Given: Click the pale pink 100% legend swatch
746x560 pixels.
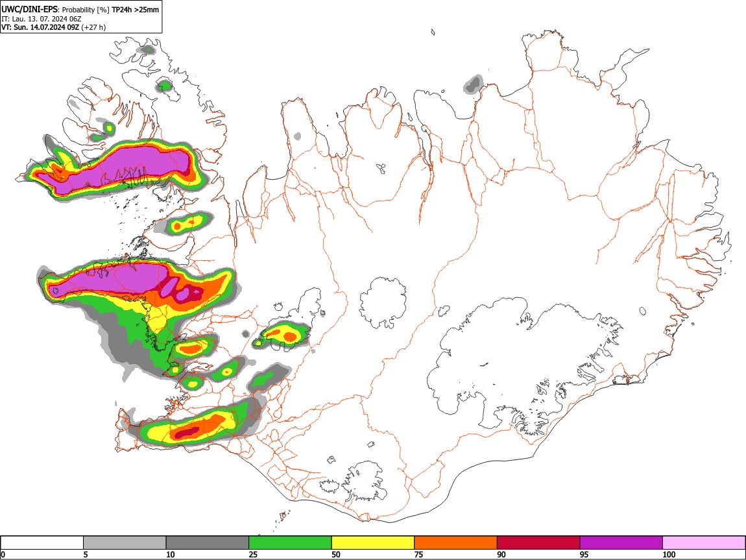Looking at the screenshot, I should [x=704, y=542].
